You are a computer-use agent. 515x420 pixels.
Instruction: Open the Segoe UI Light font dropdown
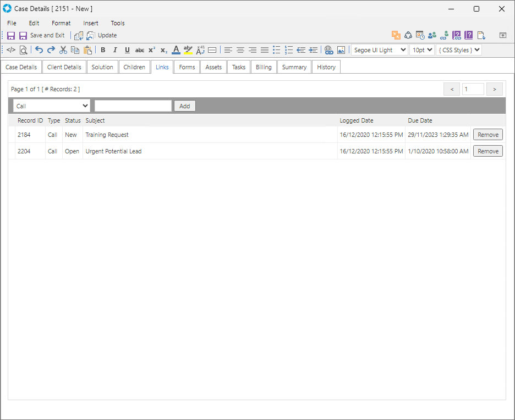[379, 50]
